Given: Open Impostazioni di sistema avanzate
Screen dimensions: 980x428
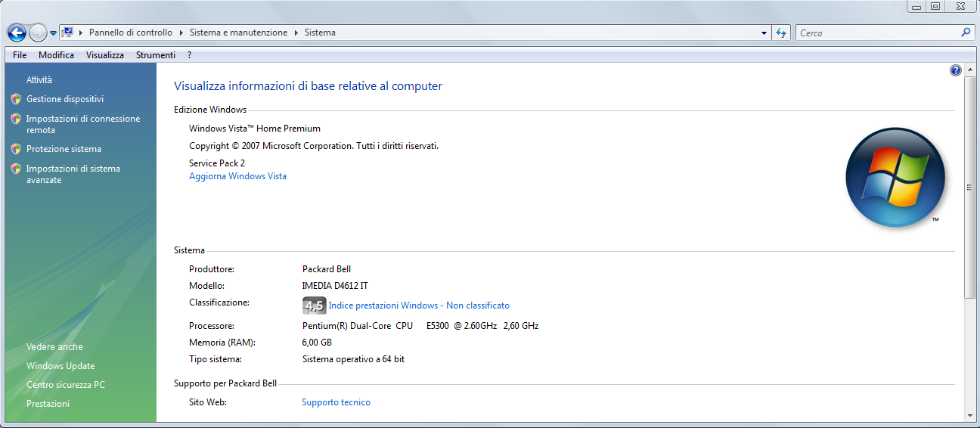Looking at the screenshot, I should [x=73, y=174].
